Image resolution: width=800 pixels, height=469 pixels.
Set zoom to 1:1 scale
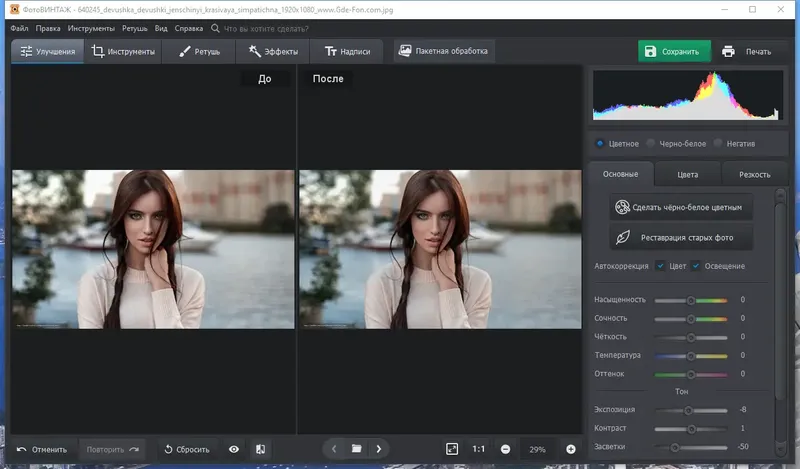(479, 450)
